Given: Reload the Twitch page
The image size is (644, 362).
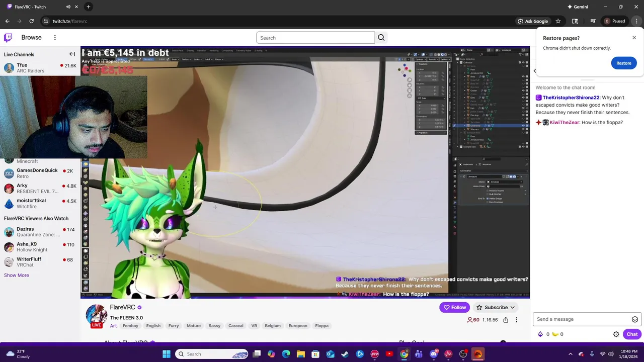Looking at the screenshot, I should pyautogui.click(x=31, y=21).
